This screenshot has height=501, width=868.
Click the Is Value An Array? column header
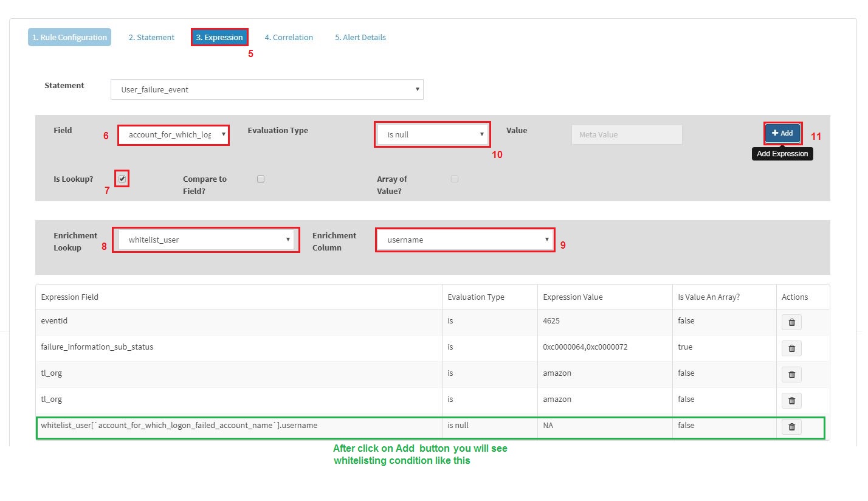tap(725, 297)
